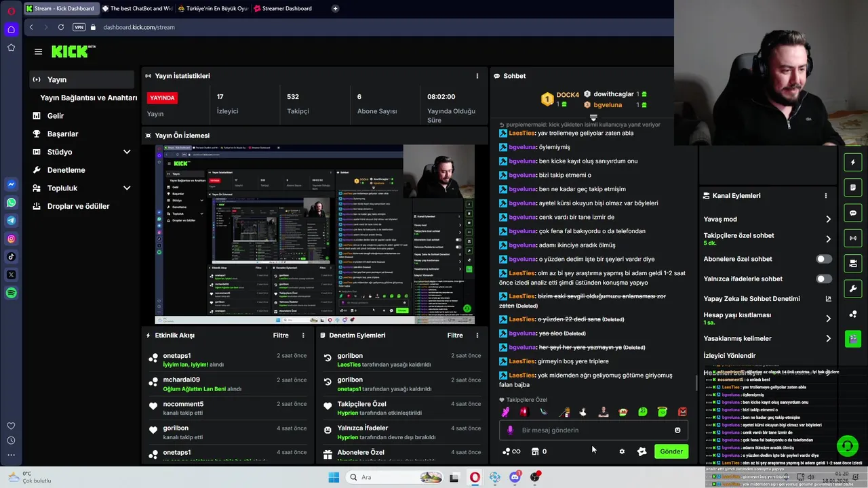Open İzleyici Yönlendir
This screenshot has height=488, width=868.
[x=730, y=355]
